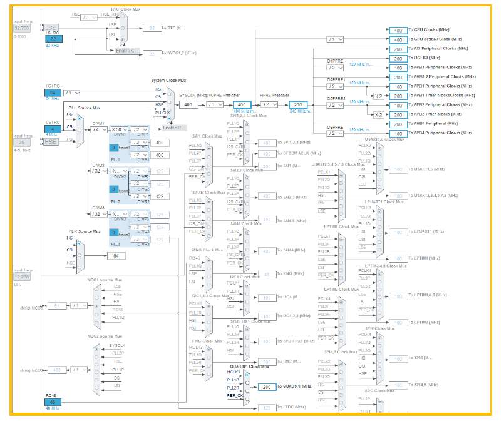Select PER_CK in the QUADSPI Clock Mux
The height and width of the screenshot is (424, 504).
pyautogui.click(x=246, y=398)
